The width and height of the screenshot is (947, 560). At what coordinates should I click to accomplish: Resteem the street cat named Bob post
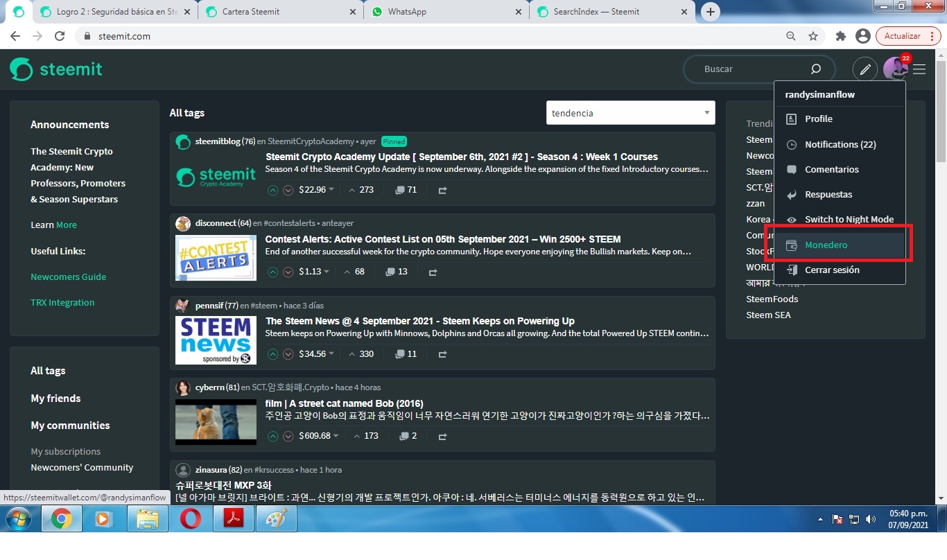(x=442, y=436)
